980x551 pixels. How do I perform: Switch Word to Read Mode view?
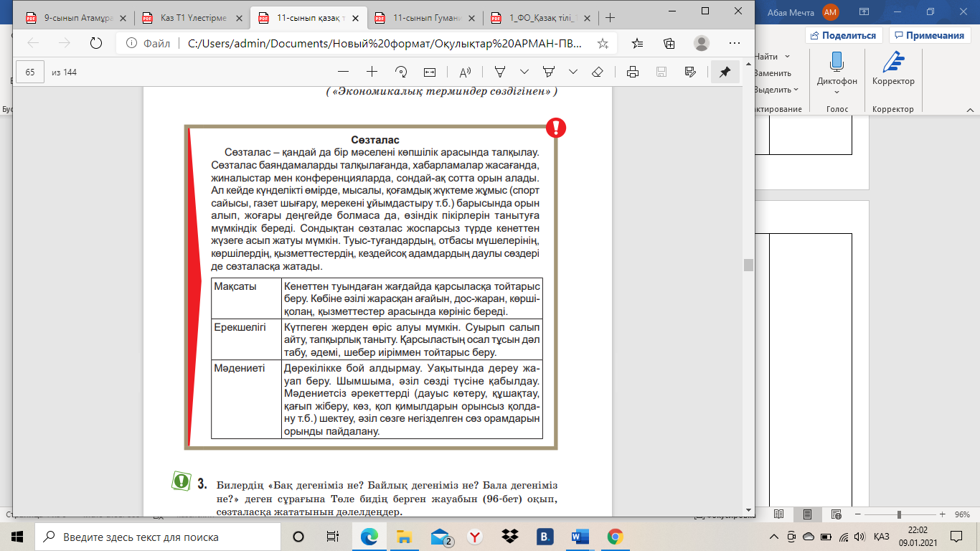tap(780, 514)
